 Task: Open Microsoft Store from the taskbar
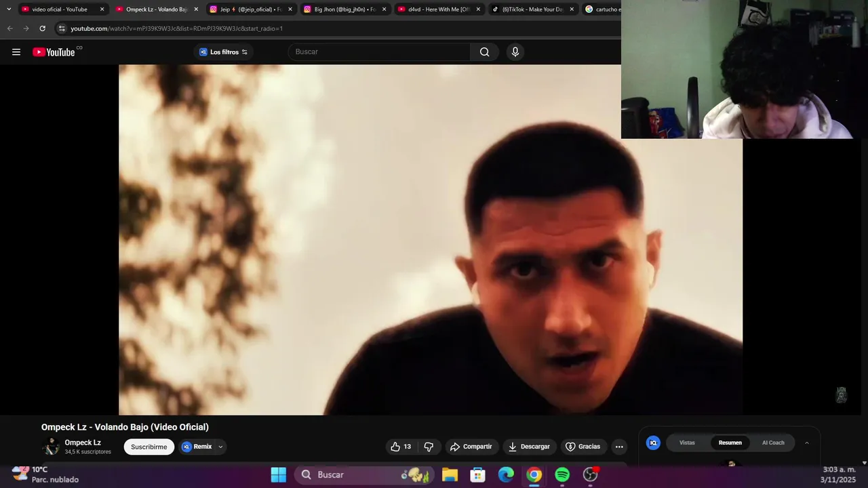pyautogui.click(x=478, y=474)
